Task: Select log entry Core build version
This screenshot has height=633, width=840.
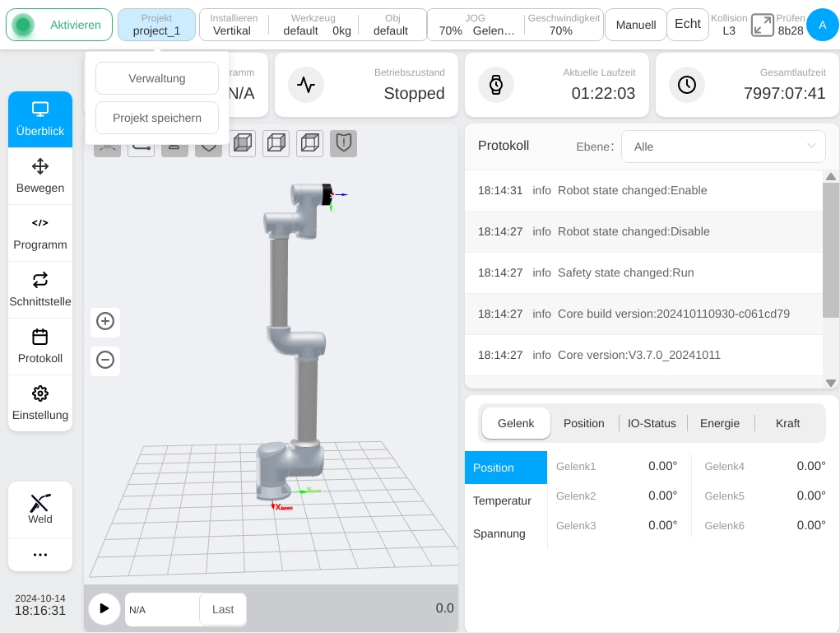Action: [643, 314]
